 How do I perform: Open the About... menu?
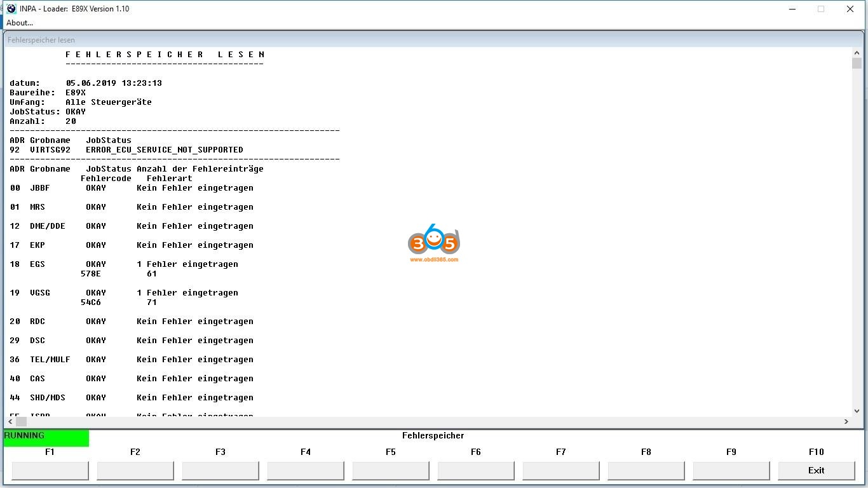20,23
